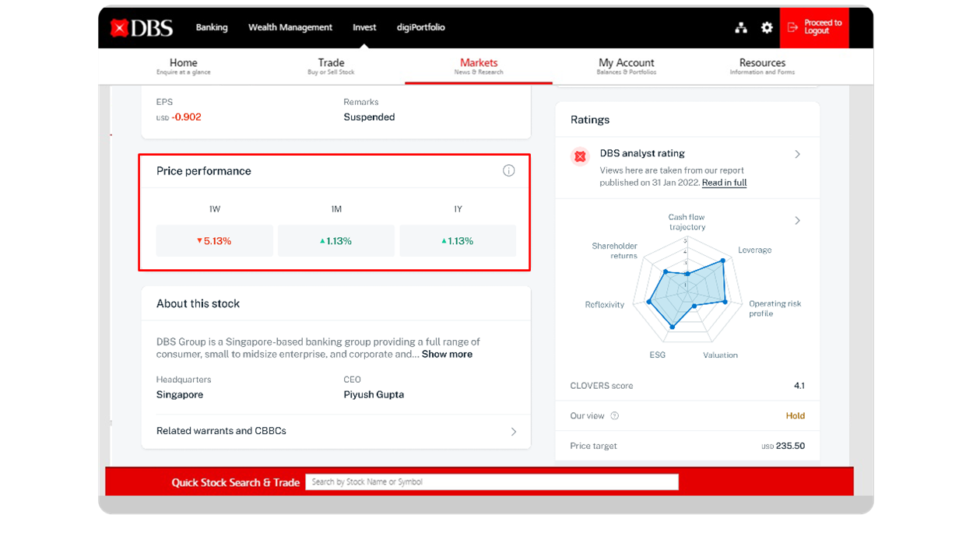Focus the Quick Stock Search field

click(x=492, y=482)
